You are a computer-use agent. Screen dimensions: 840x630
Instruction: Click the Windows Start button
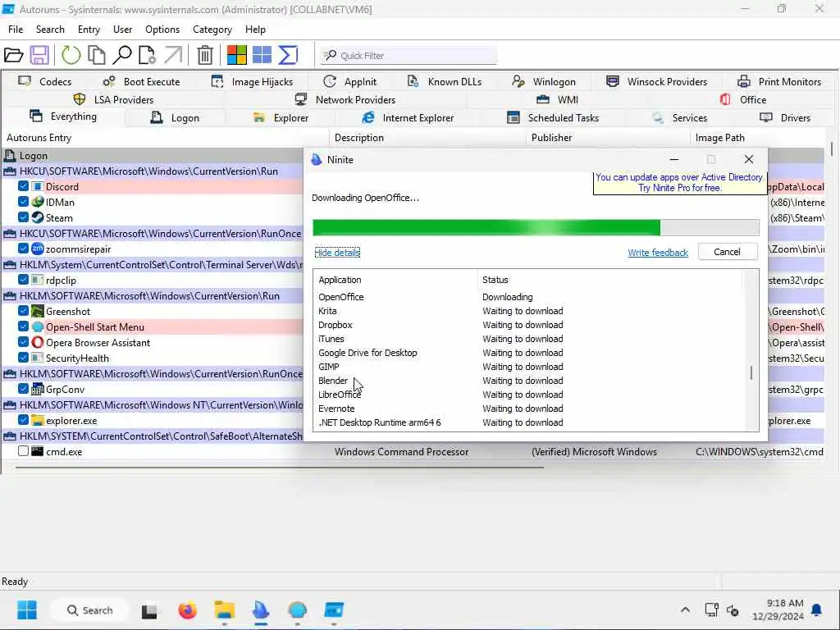(x=27, y=610)
